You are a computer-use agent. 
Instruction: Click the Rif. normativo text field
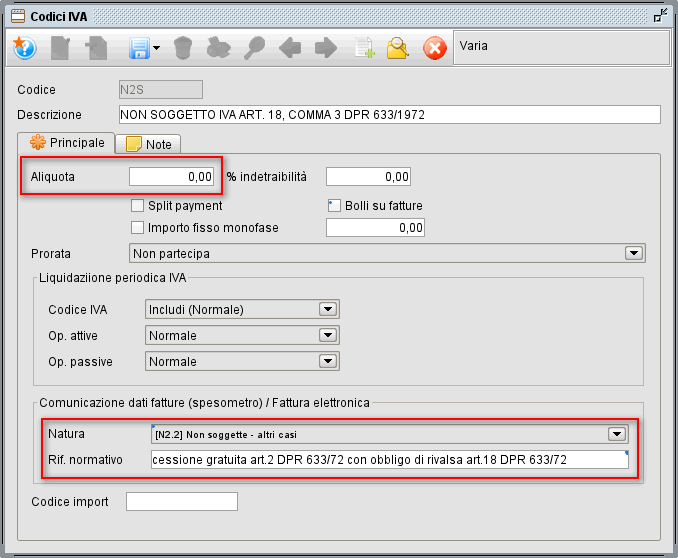click(x=390, y=459)
